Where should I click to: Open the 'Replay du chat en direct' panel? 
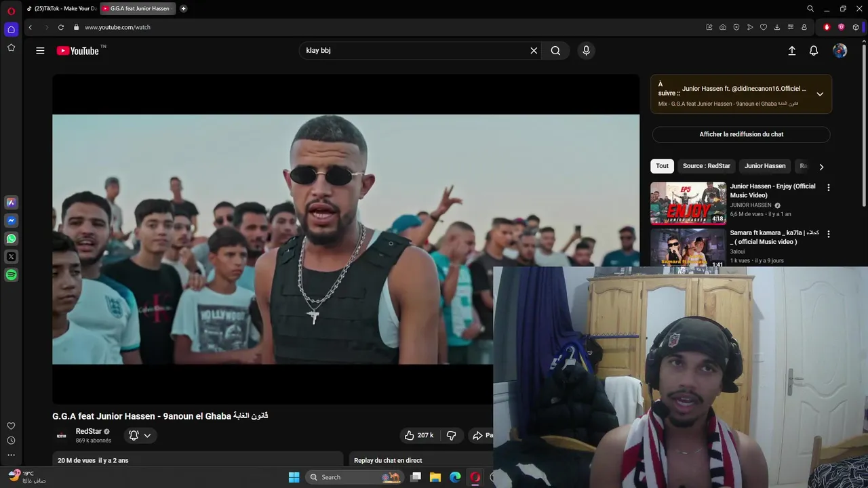point(420,460)
